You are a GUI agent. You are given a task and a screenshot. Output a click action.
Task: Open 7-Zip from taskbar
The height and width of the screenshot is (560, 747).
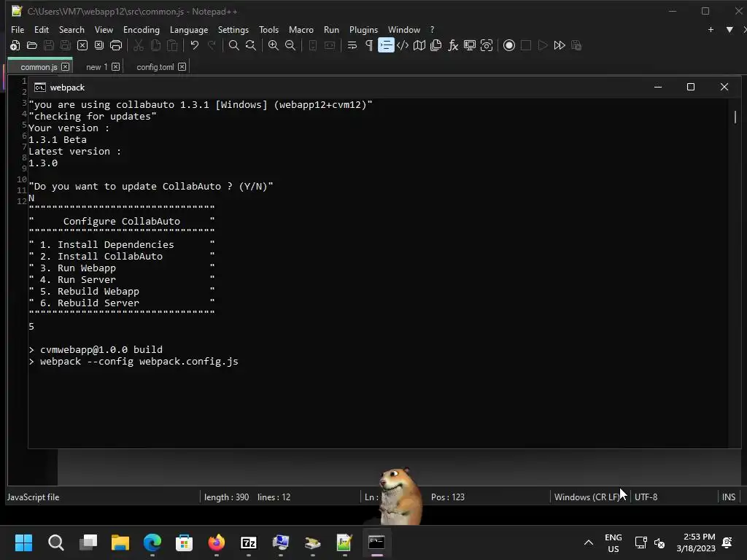point(249,542)
